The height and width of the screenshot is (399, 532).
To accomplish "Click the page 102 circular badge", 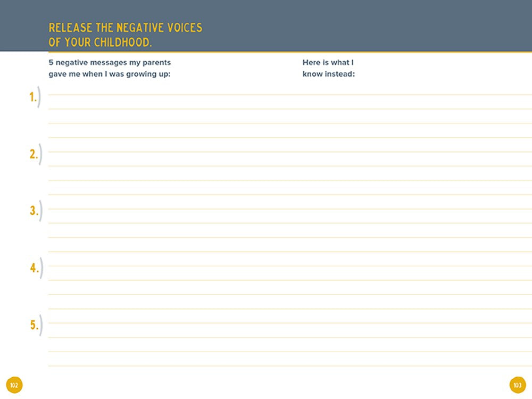I will pos(14,385).
